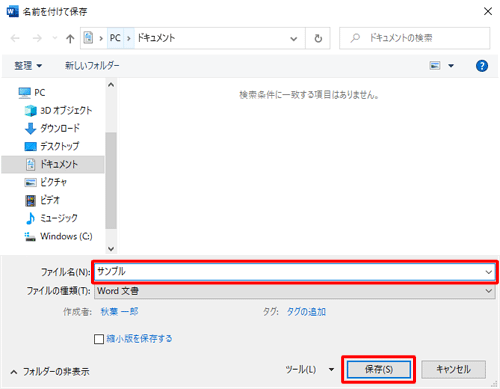Open デスクトップ folder
500x389 pixels.
coord(52,146)
